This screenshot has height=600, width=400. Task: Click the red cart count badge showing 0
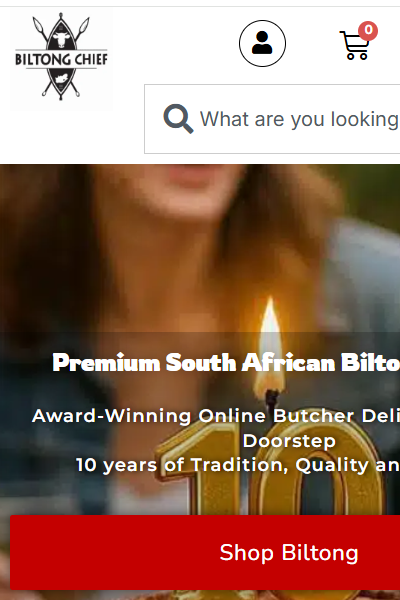(368, 30)
